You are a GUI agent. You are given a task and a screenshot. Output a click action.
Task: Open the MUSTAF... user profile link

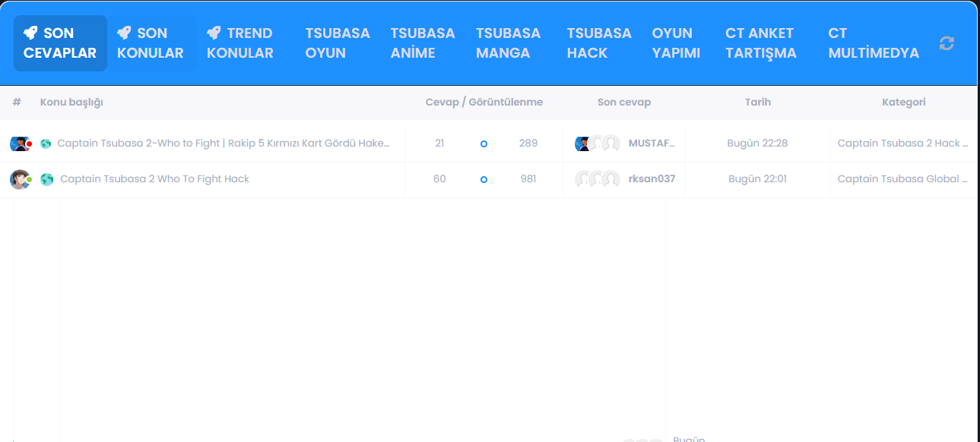(x=652, y=143)
